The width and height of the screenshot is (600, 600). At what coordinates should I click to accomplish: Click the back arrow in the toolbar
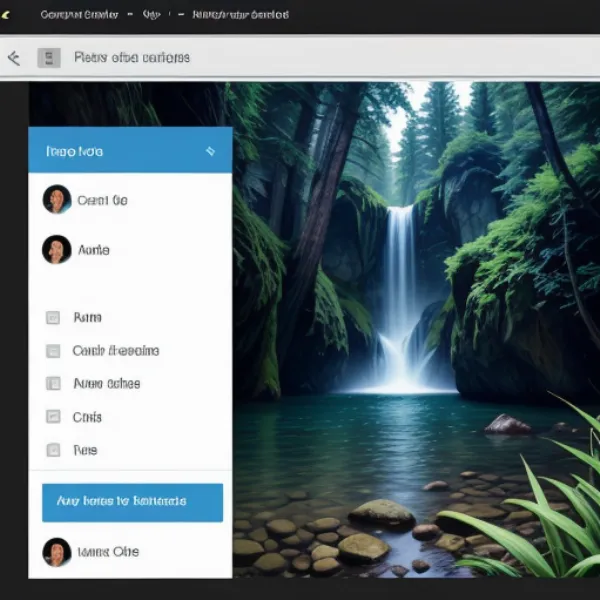point(13,58)
